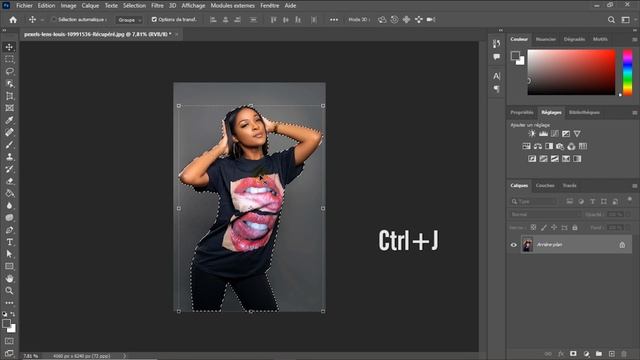The image size is (640, 360).
Task: Open the Couleur panel menu
Action: (635, 40)
